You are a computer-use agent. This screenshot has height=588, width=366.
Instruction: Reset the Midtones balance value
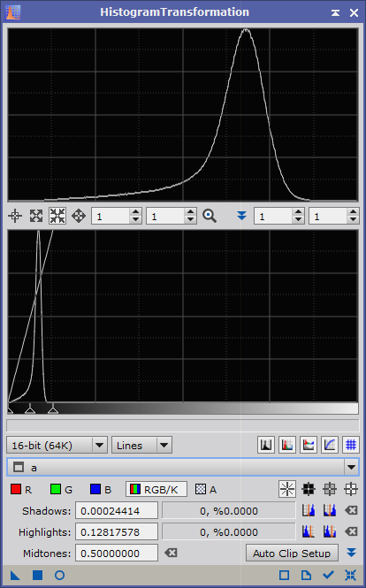coord(171,553)
